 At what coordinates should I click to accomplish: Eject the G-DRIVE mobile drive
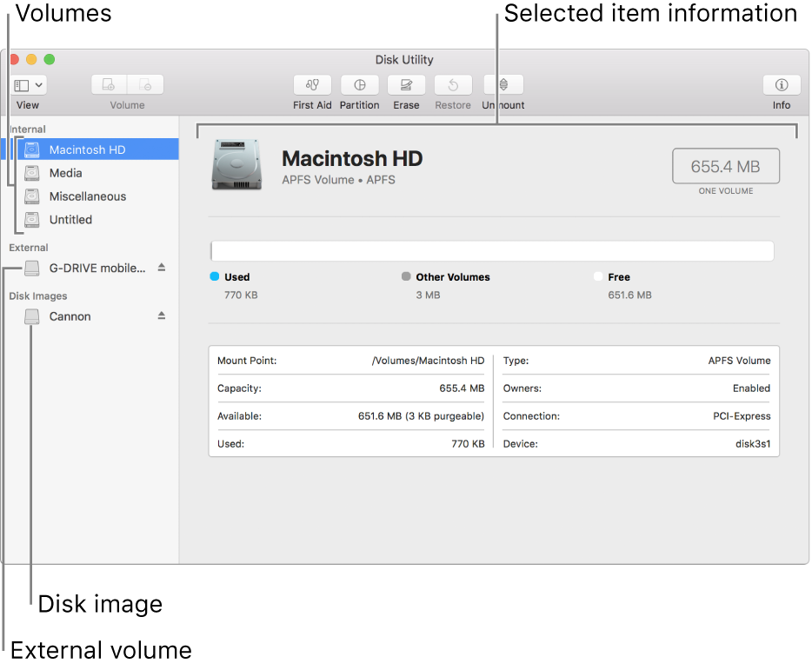point(161,268)
